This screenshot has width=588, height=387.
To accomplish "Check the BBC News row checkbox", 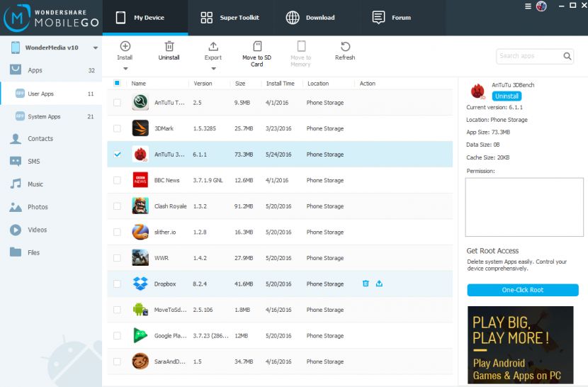I will [117, 180].
